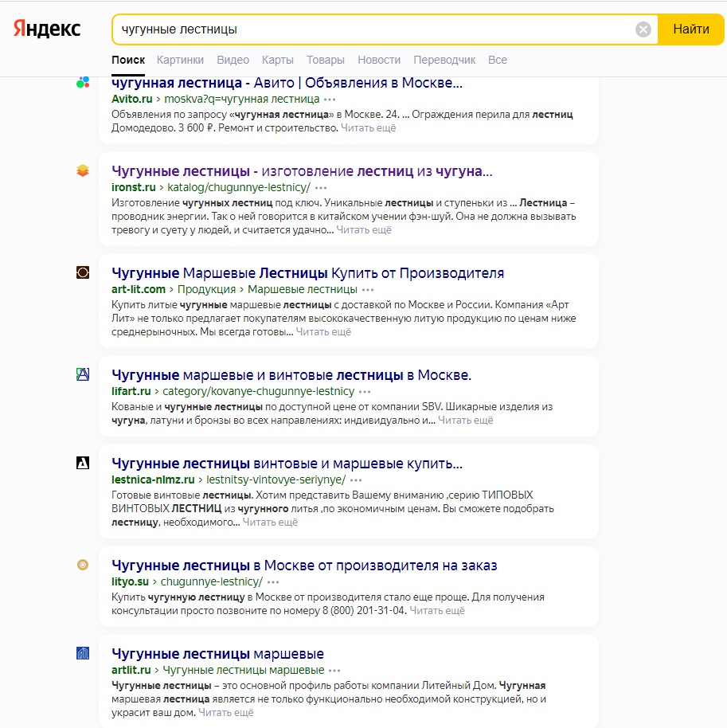Click the artlit.ru domain link
Viewport: 727px width, 728px height.
(131, 670)
